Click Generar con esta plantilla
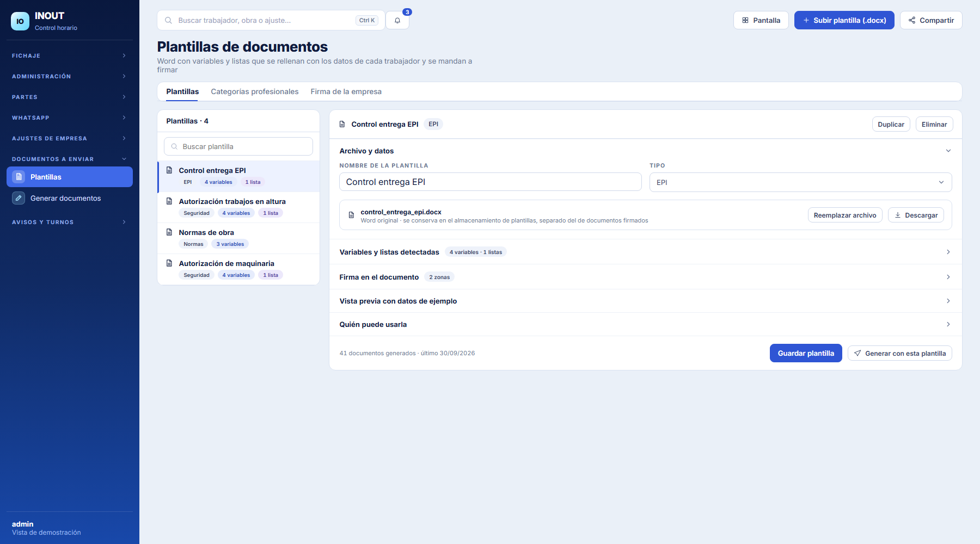This screenshot has height=544, width=980. pos(899,354)
